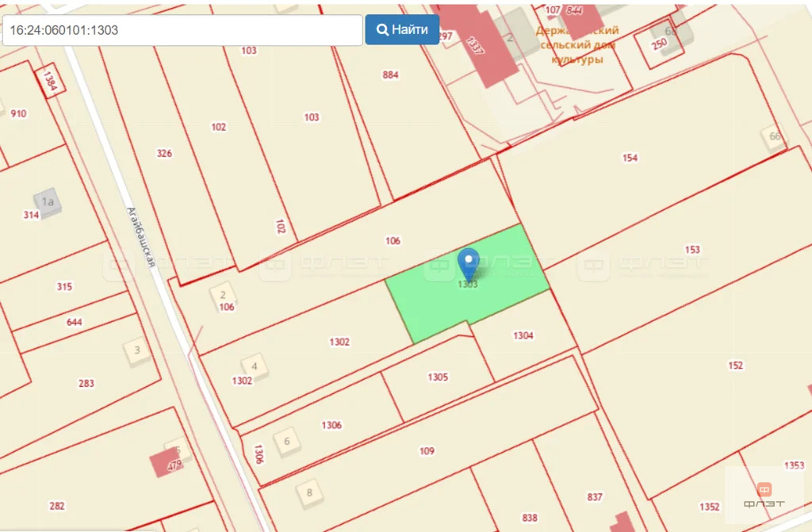Viewport: 812px width, 532px height.
Task: Click parcel label 1353
Action: tap(795, 465)
